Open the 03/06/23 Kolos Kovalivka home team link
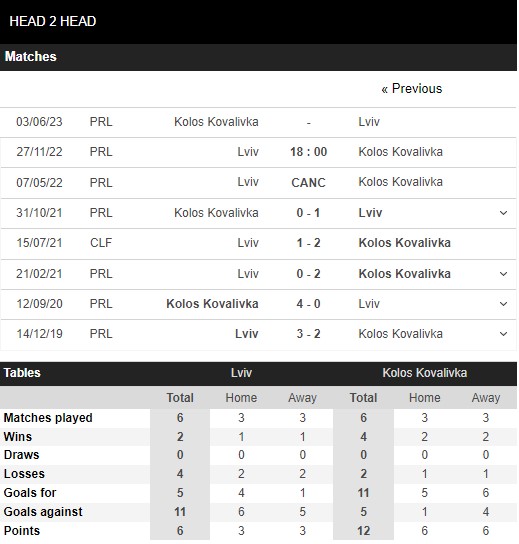 (x=216, y=122)
